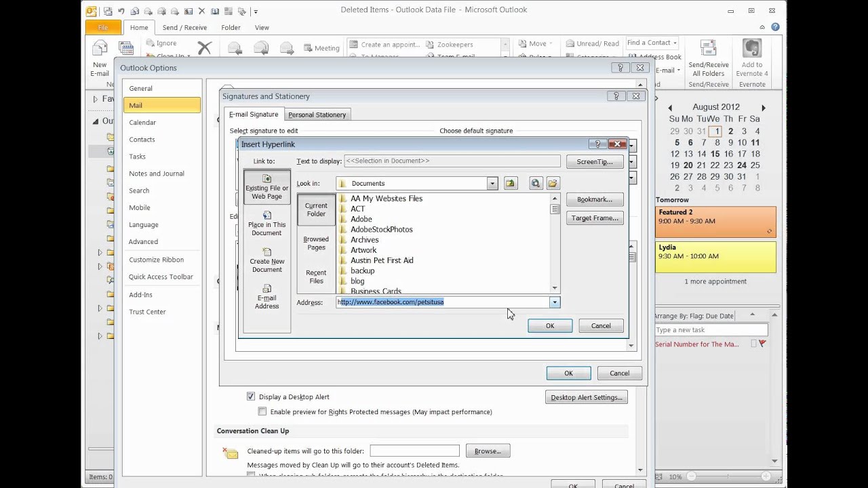868x488 pixels.
Task: Open Arrange By Flag Due Date sorter
Action: pos(694,316)
